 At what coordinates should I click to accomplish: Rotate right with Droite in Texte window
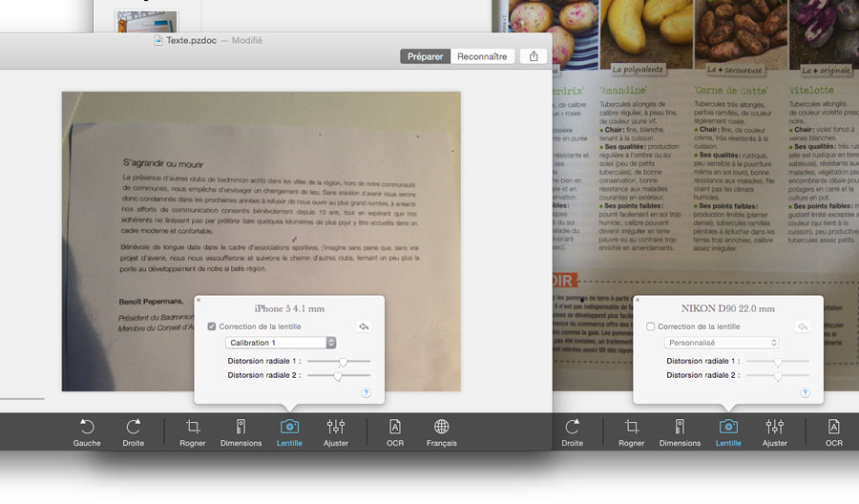[x=133, y=432]
